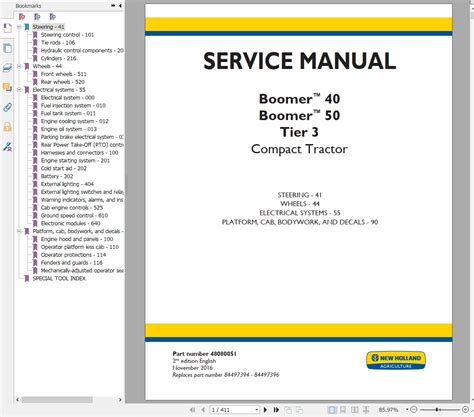Open the SPECIAL TOOL INDEX bookmark
The image size is (474, 417).
(59, 278)
